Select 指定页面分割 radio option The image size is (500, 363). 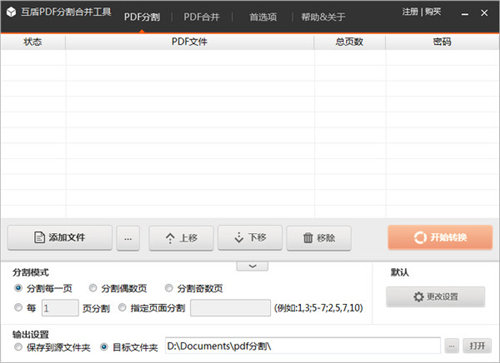click(122, 307)
